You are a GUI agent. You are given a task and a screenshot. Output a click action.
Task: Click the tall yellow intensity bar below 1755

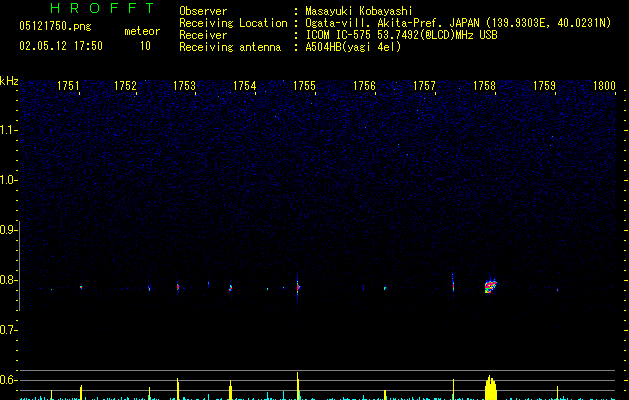point(298,386)
